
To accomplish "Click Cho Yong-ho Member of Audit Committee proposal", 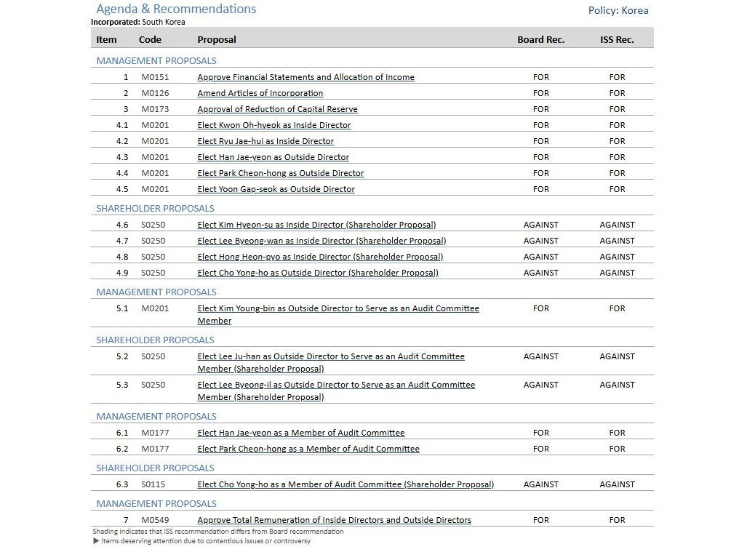I will pyautogui.click(x=345, y=484).
